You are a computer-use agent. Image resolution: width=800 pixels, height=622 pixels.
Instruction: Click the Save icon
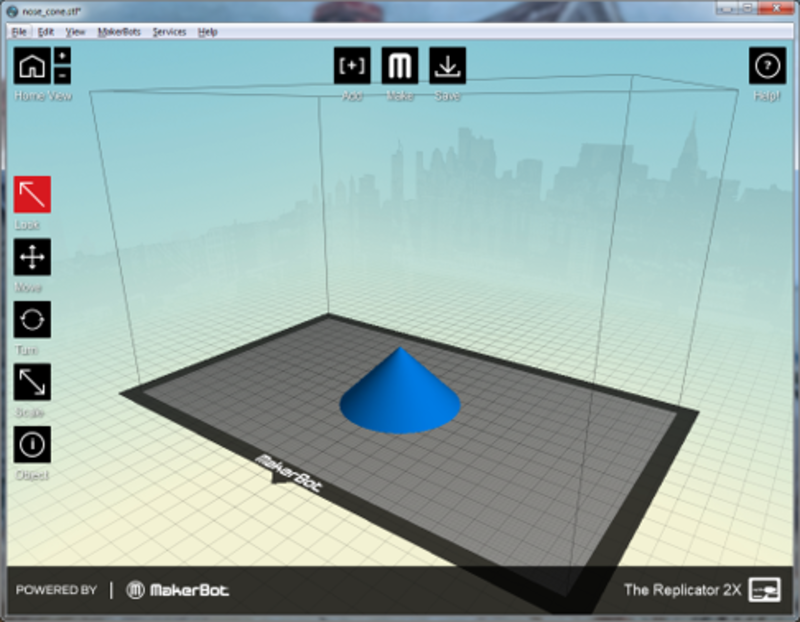click(447, 66)
